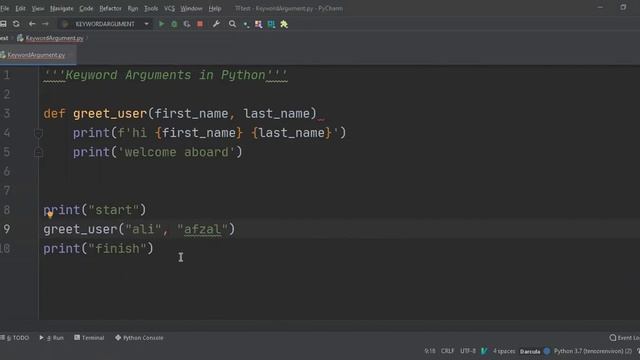Open the VCS menu
The height and width of the screenshot is (360, 640).
tap(169, 8)
